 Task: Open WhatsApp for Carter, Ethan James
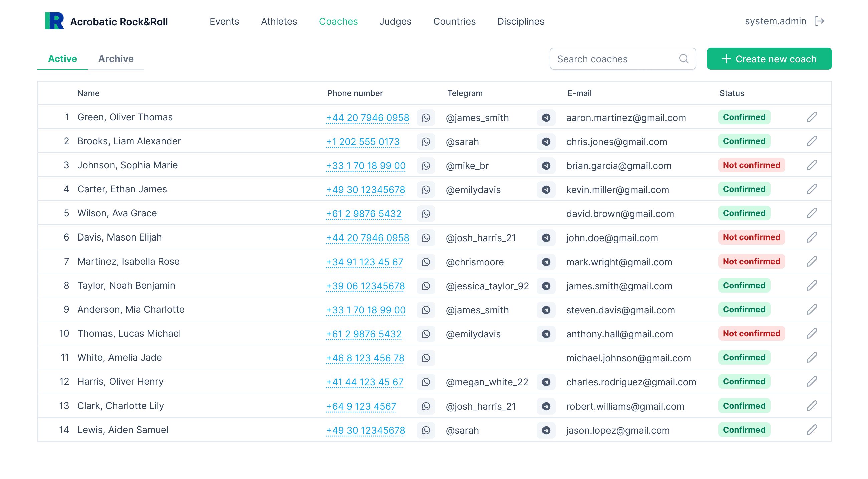(x=426, y=189)
